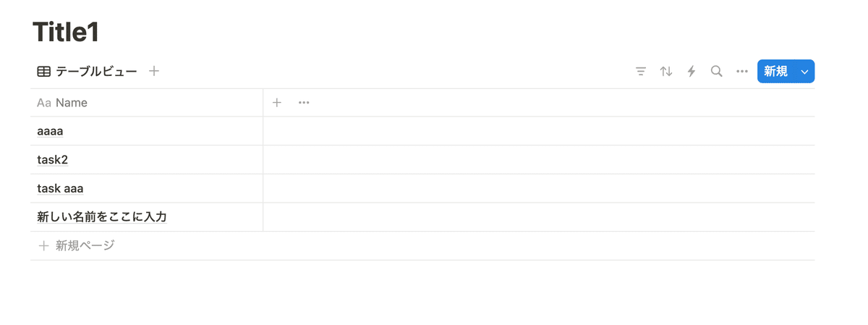
Task: Open the filter icon in the toolbar
Action: tap(641, 72)
